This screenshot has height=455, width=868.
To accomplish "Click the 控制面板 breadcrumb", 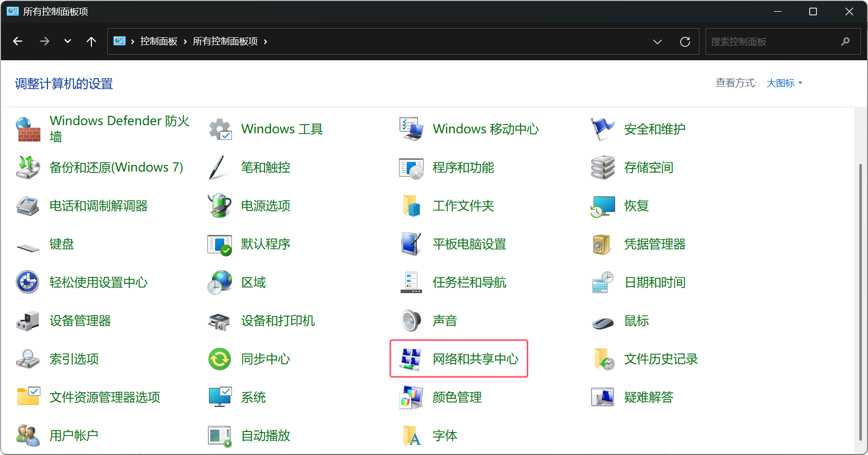I will 159,41.
